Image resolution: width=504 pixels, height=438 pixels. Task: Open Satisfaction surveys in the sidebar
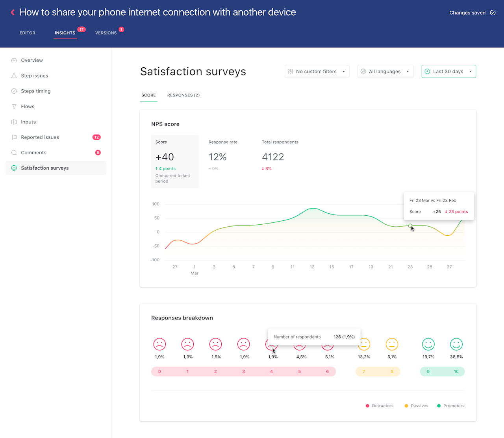pos(45,168)
